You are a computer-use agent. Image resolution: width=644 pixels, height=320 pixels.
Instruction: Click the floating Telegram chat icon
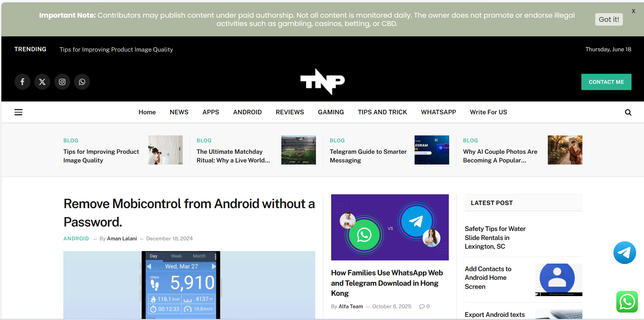tap(625, 252)
